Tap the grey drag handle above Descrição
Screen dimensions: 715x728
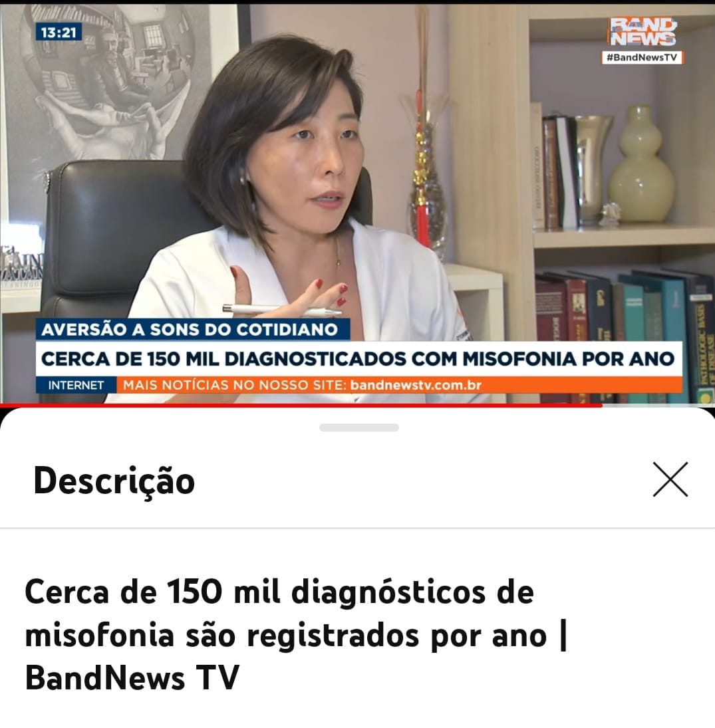(358, 427)
